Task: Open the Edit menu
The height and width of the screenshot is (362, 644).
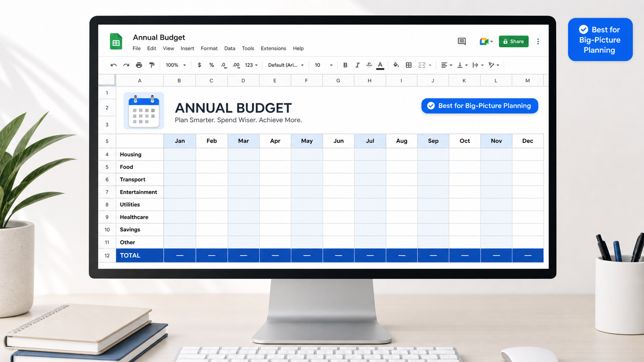Action: [x=151, y=48]
